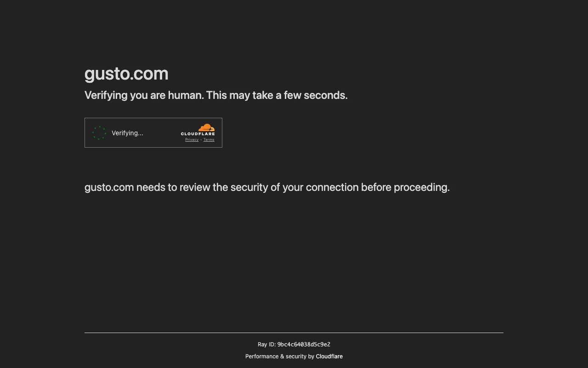Click the dot separator between Privacy and Terms
The height and width of the screenshot is (368, 588).
click(x=201, y=140)
